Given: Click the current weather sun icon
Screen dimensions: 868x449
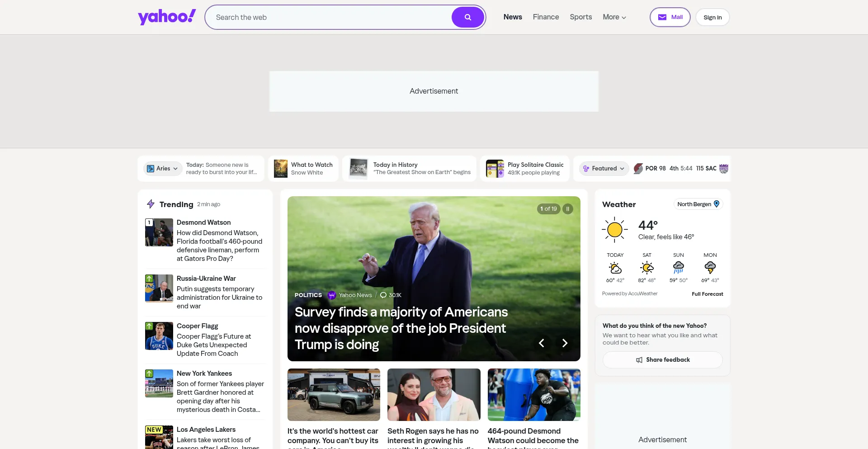Looking at the screenshot, I should [615, 230].
